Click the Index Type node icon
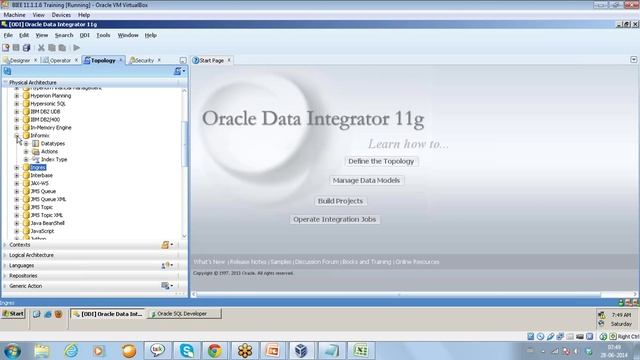The image size is (640, 360). click(x=36, y=160)
